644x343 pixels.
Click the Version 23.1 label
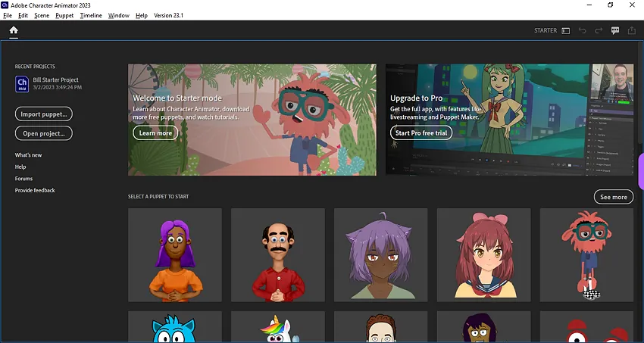tap(168, 16)
